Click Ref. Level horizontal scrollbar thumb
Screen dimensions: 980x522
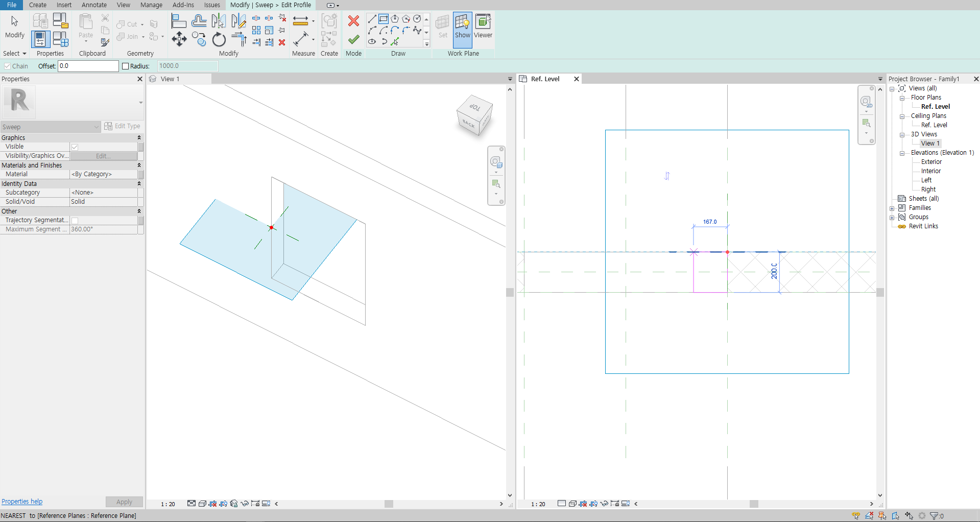[x=754, y=504]
